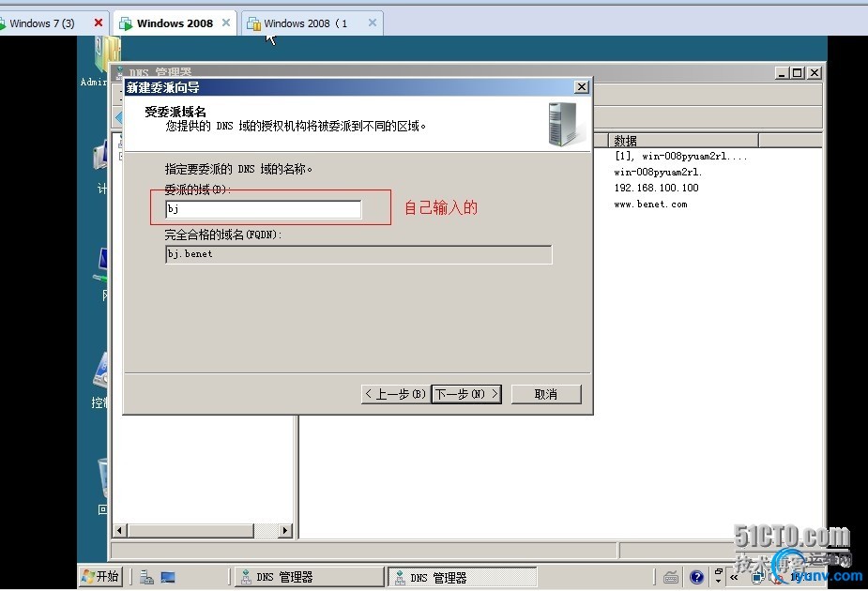Viewport: 868px width, 591px height.
Task: Expand hidden tray icons chevron
Action: pos(734,577)
